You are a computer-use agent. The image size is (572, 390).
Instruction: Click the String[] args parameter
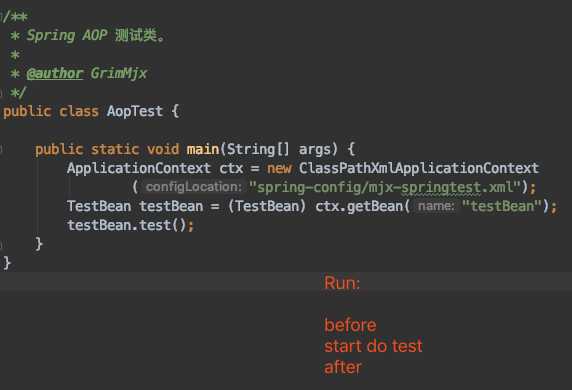(279, 149)
